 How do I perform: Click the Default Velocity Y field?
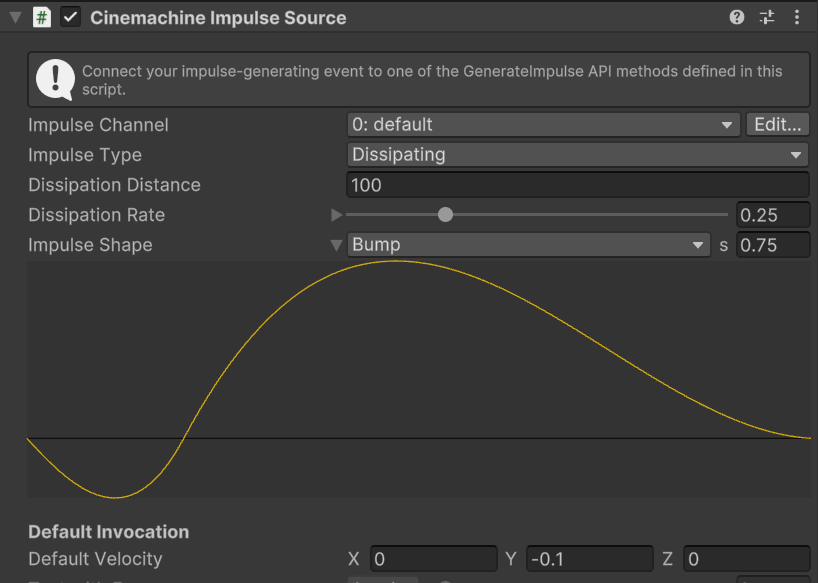(590, 559)
